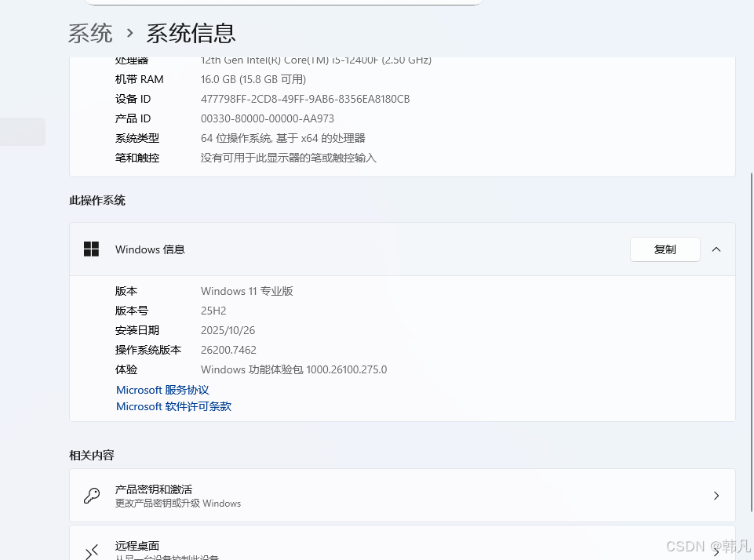Click the 笔和触控 value text
The image size is (754, 560).
tap(289, 158)
